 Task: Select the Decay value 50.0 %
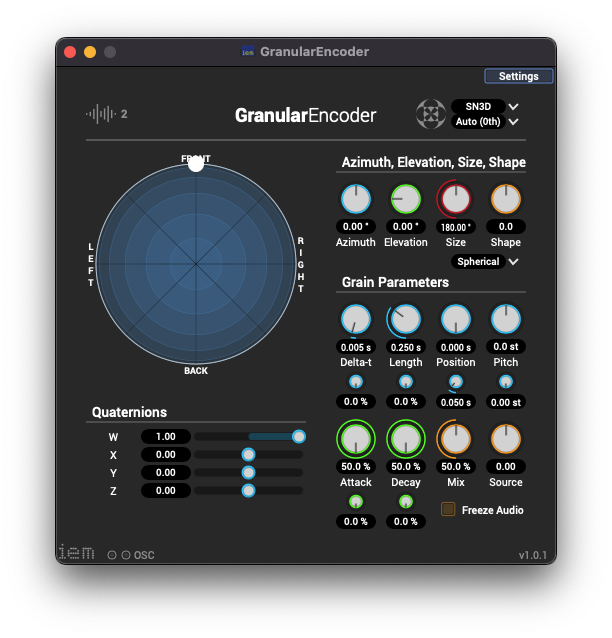[406, 467]
